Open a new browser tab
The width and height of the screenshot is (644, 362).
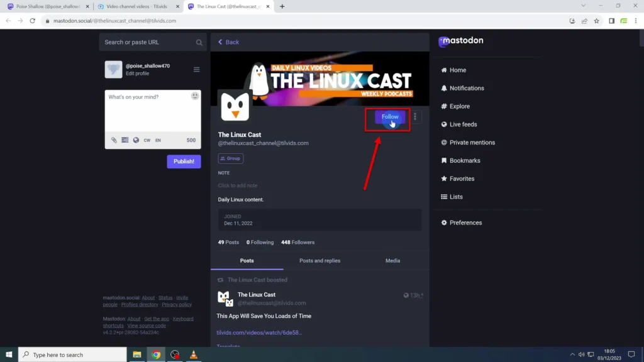[x=282, y=6]
